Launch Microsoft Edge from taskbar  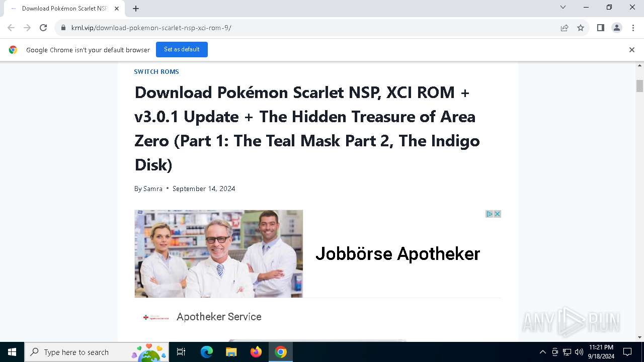[x=207, y=352]
